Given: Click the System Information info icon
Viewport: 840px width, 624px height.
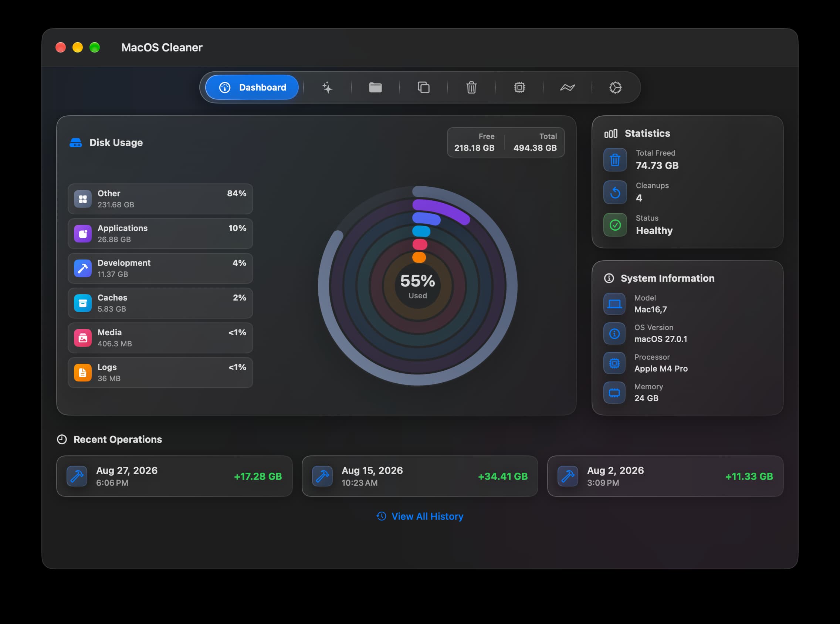Looking at the screenshot, I should pyautogui.click(x=609, y=278).
